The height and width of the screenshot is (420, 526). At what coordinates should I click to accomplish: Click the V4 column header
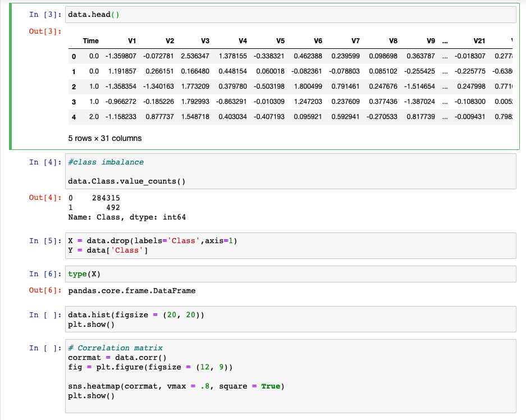coord(243,41)
